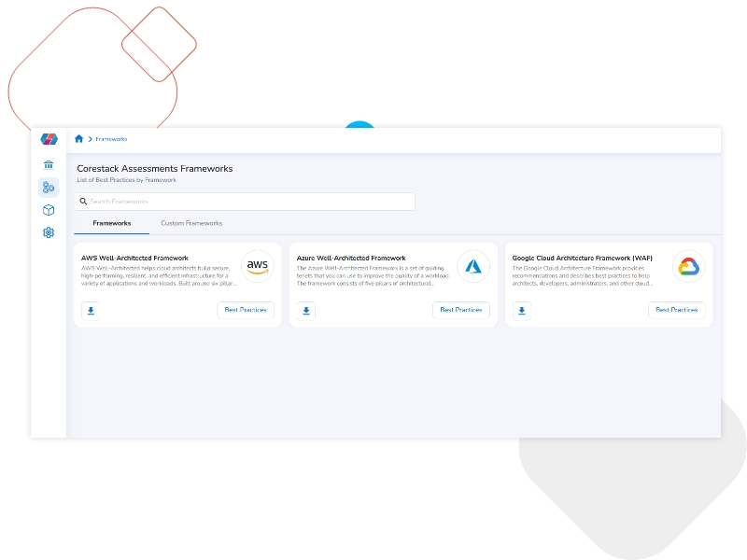The image size is (747, 560).
Task: Click the Google Cloud logo on its card
Action: point(689,266)
